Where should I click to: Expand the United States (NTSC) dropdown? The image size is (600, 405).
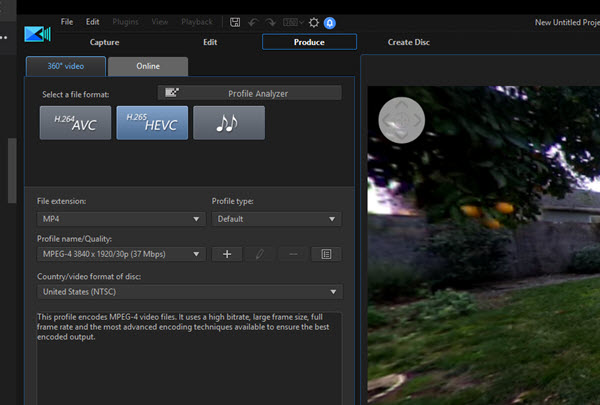189,292
